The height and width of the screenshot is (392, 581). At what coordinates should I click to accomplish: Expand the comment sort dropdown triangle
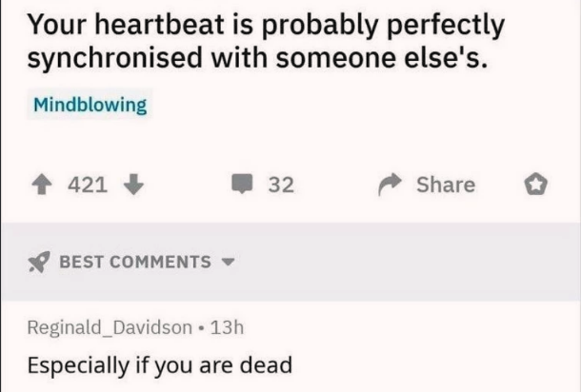[x=228, y=262]
